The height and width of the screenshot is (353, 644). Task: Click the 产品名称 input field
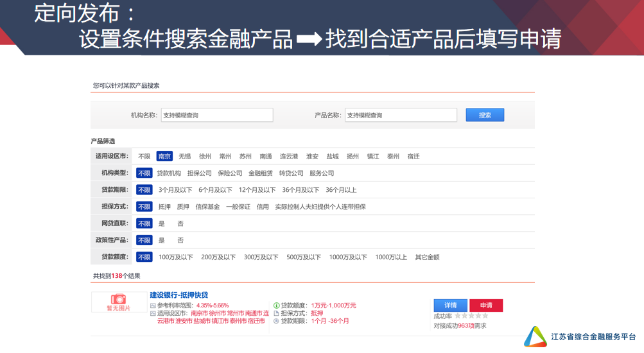[401, 116]
